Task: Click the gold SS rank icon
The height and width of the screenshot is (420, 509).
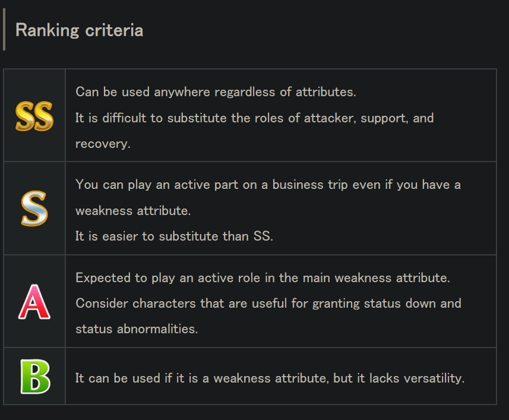Action: [34, 116]
